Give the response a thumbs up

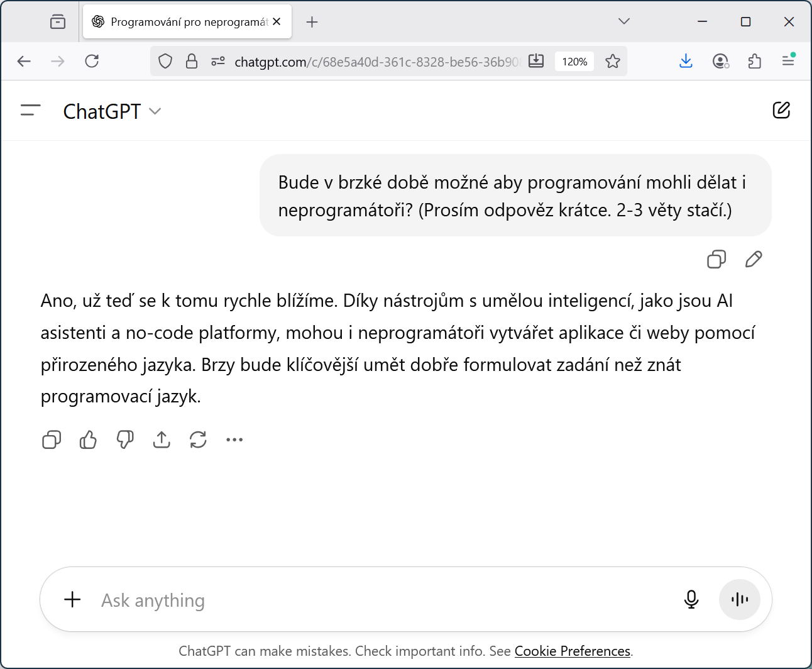(x=88, y=440)
